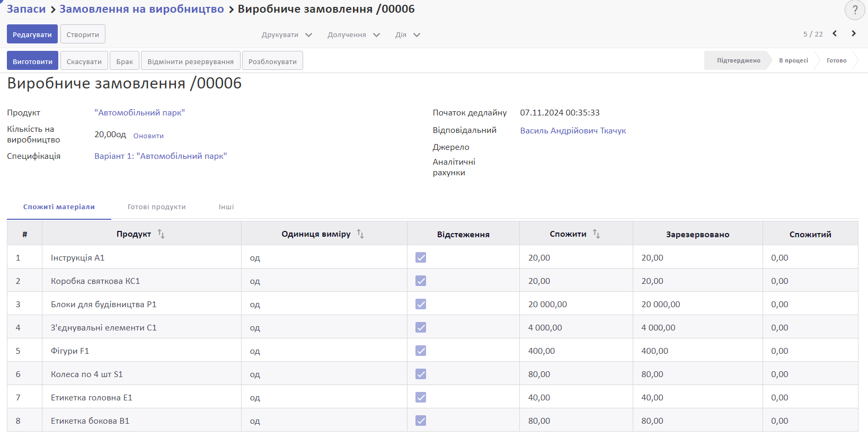Image resolution: width=868 pixels, height=447 pixels.
Task: Sort by Спожити column sort icon
Action: pyautogui.click(x=596, y=234)
